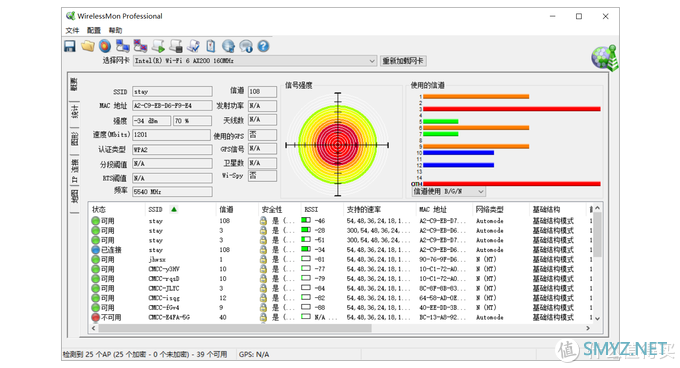
Task: Click the connected computers toolbar icon
Action: point(123,46)
